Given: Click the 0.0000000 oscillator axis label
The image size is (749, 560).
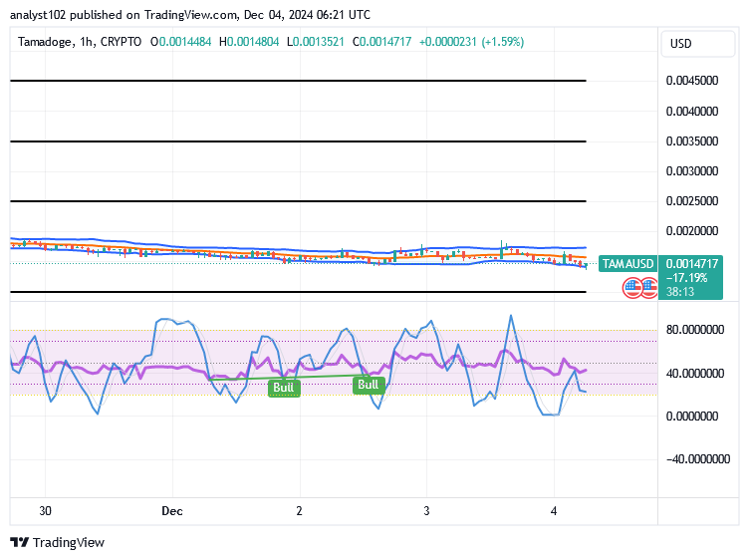Looking at the screenshot, I should tap(692, 417).
